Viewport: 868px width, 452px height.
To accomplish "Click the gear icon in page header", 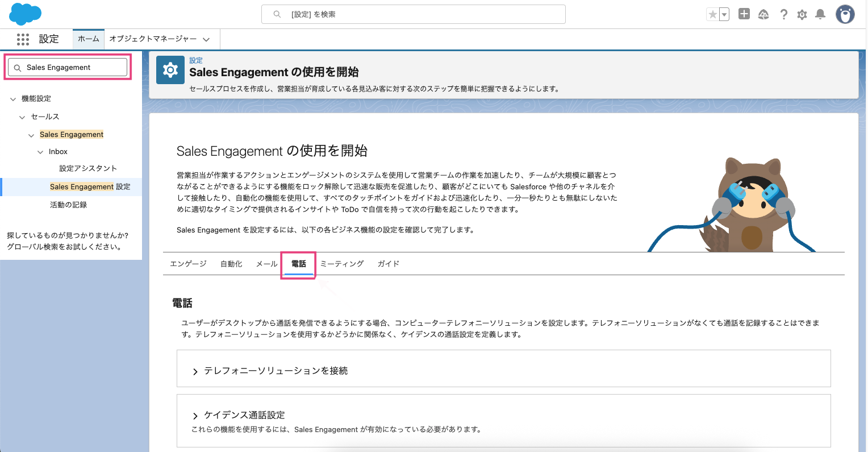I will point(170,70).
